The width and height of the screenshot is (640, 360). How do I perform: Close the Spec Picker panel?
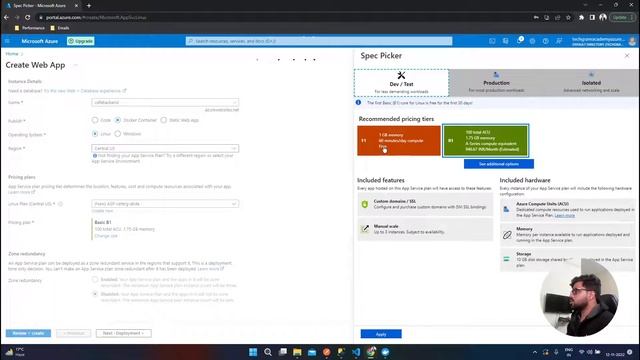627,56
